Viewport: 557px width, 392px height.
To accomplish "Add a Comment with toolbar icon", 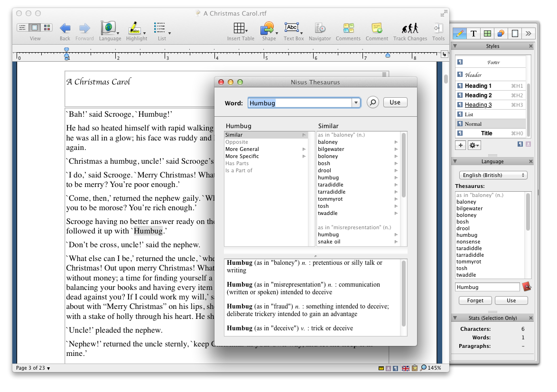I will tap(377, 28).
